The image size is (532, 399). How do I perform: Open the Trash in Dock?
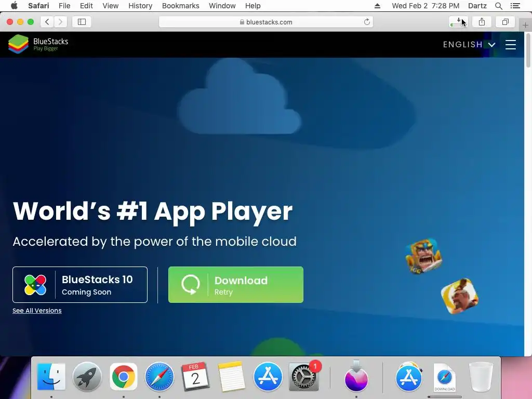point(481,377)
